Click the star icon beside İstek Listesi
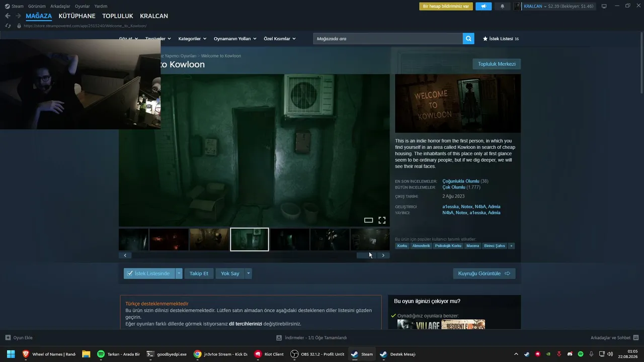The image size is (644, 362). coord(485,39)
